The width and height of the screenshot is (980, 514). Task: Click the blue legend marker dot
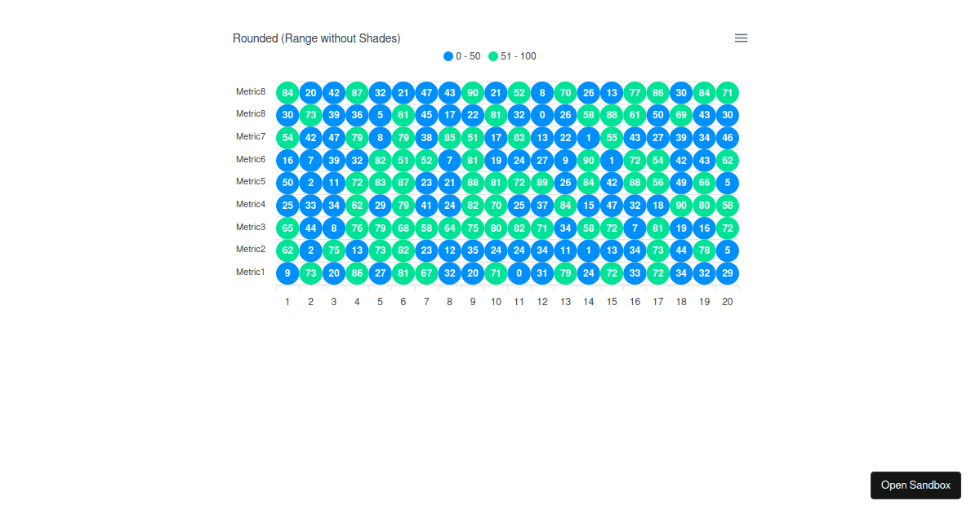[x=448, y=55]
